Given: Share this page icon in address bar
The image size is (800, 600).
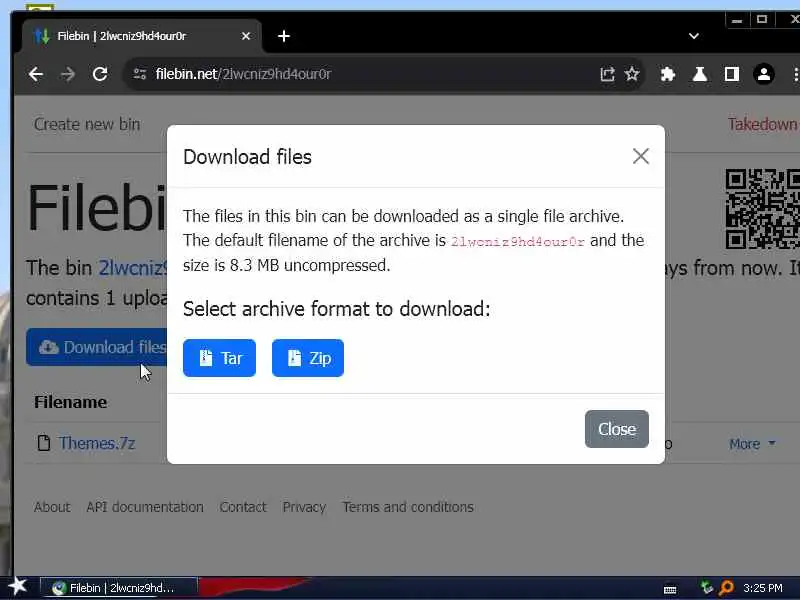Looking at the screenshot, I should tap(607, 74).
